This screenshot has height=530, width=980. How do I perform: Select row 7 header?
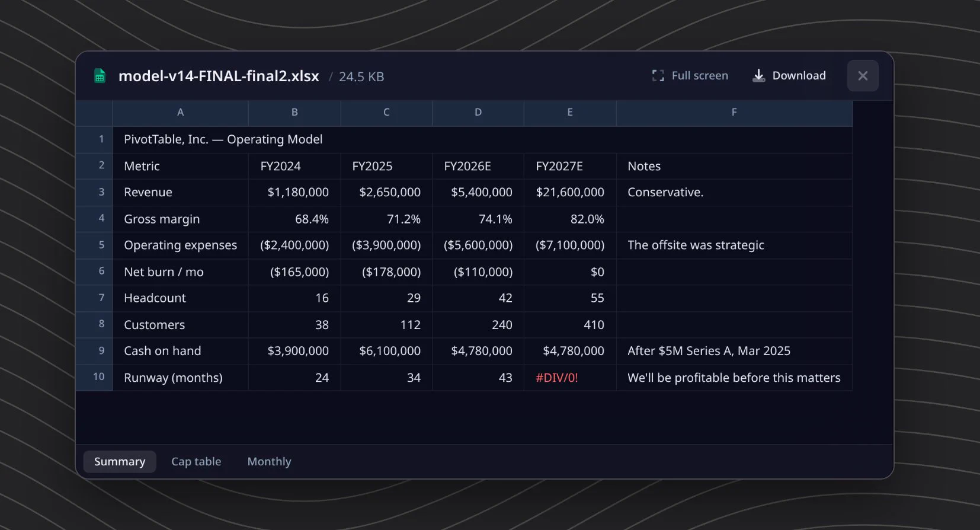pyautogui.click(x=94, y=298)
